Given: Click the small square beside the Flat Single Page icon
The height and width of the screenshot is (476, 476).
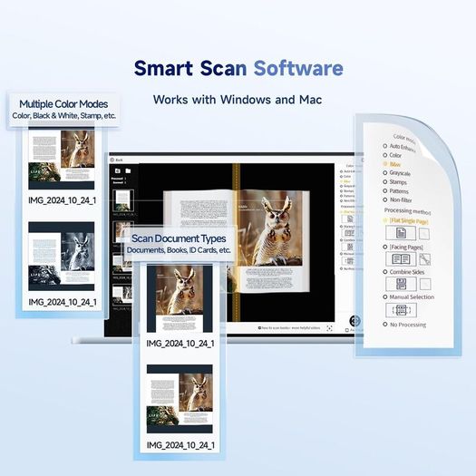Looking at the screenshot, I should point(424,234).
